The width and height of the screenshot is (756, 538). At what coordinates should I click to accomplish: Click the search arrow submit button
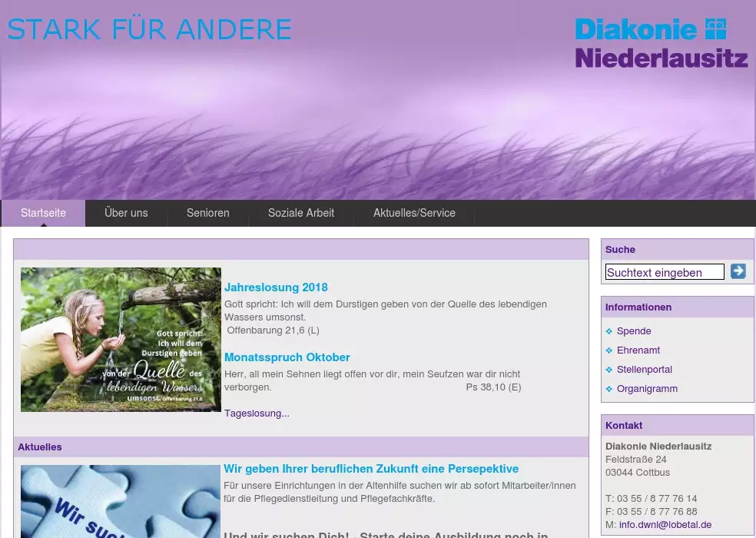(738, 271)
